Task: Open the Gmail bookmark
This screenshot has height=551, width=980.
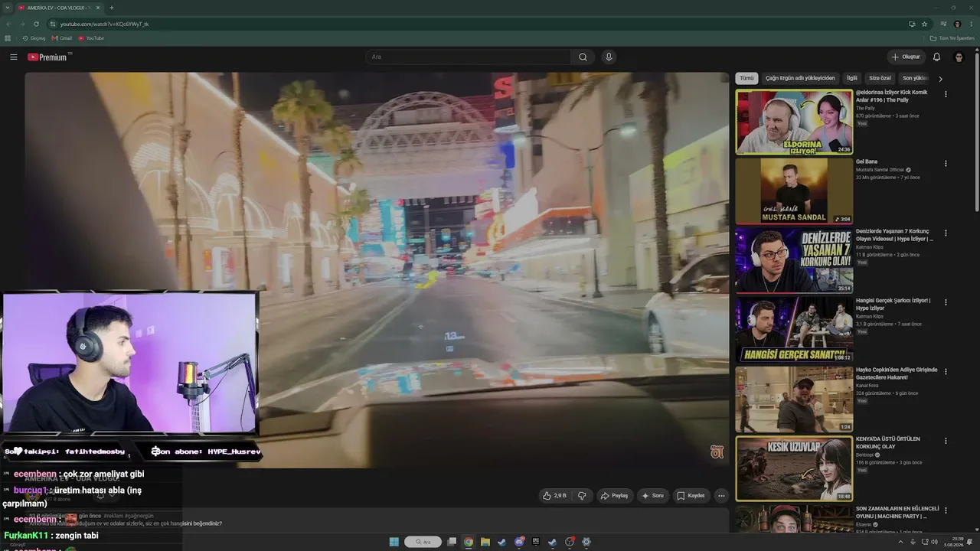Action: pos(61,38)
